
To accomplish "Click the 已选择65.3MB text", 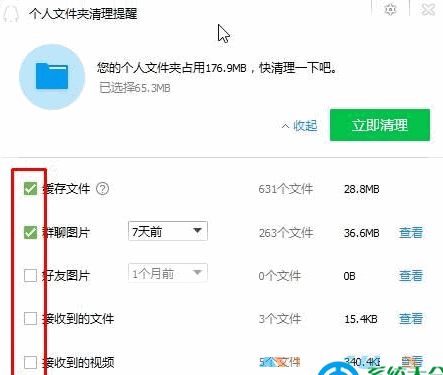I will click(135, 88).
